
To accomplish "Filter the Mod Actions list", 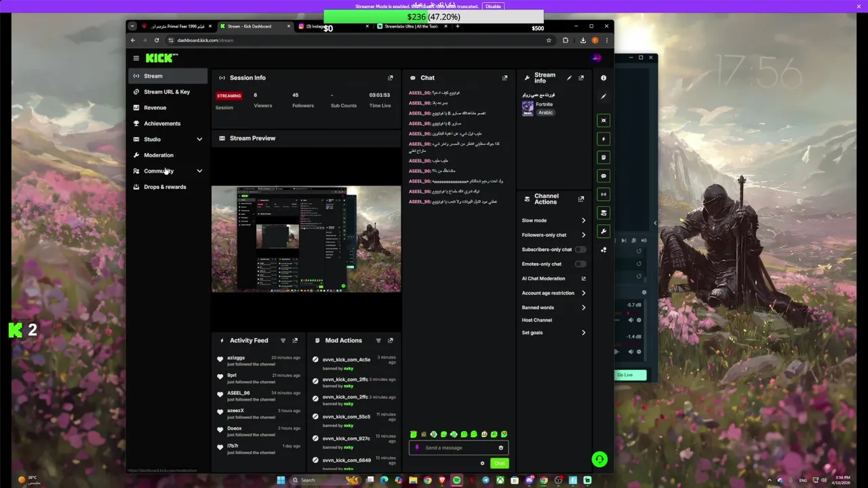I will [378, 341].
